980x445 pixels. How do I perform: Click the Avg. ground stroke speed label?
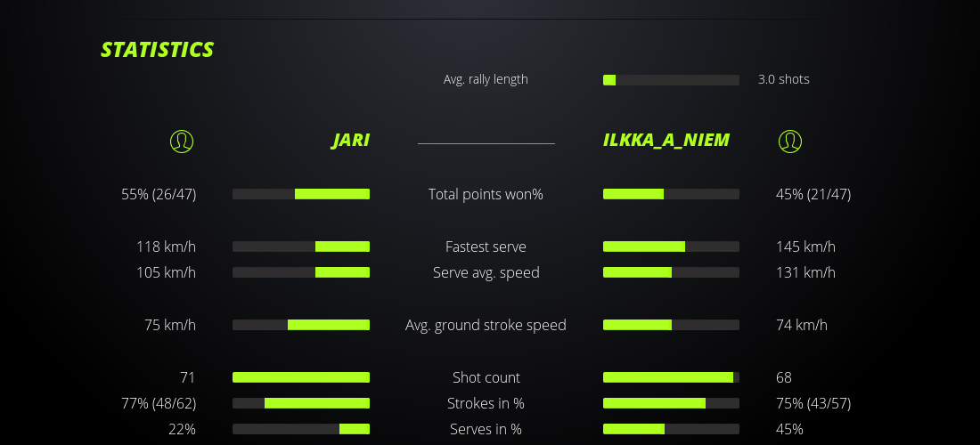[x=486, y=325]
